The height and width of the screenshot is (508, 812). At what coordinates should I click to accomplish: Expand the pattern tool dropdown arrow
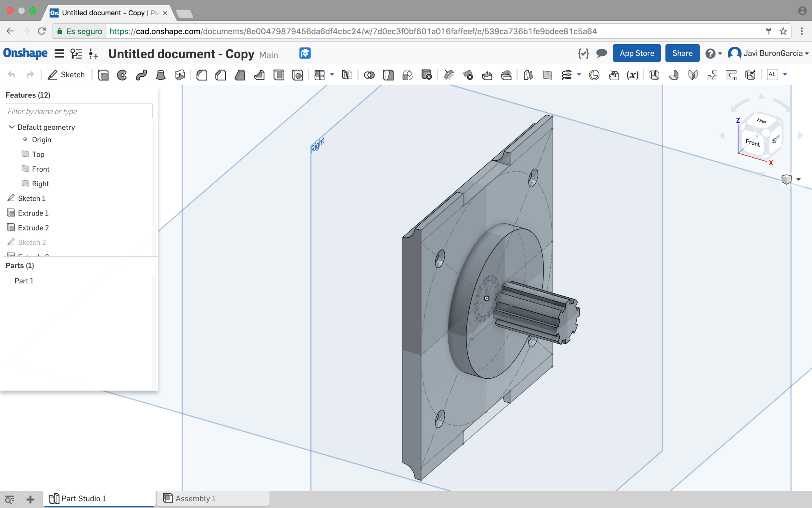coord(332,74)
